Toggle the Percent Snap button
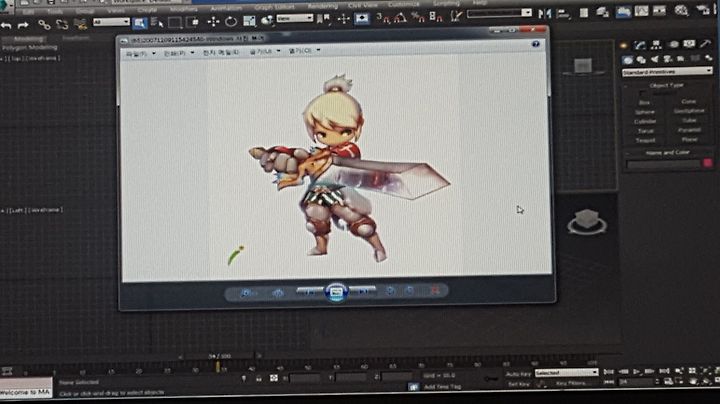720x404 pixels. (418, 18)
